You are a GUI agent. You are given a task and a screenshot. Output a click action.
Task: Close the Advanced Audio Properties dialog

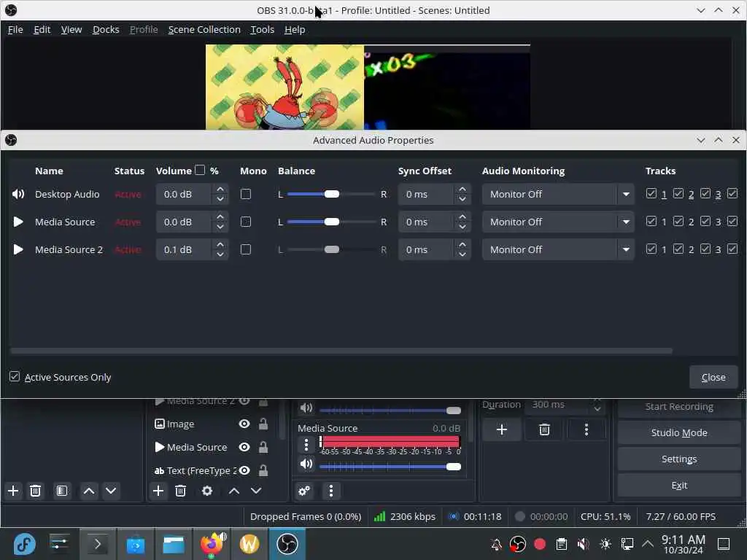[713, 377]
